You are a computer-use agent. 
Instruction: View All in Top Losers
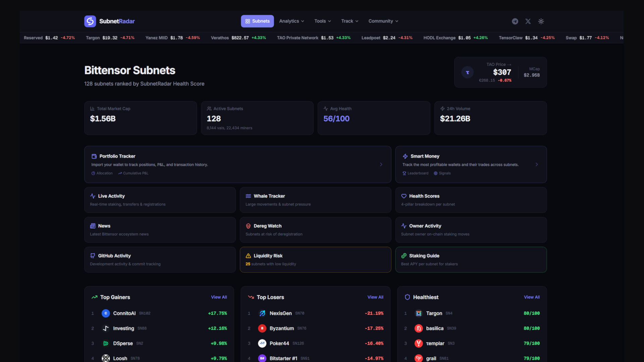[375, 297]
